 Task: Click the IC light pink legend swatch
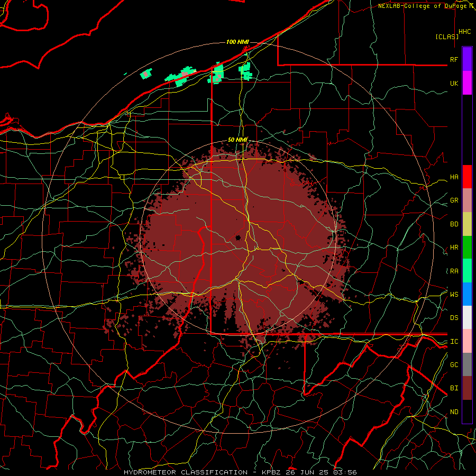[x=467, y=341]
